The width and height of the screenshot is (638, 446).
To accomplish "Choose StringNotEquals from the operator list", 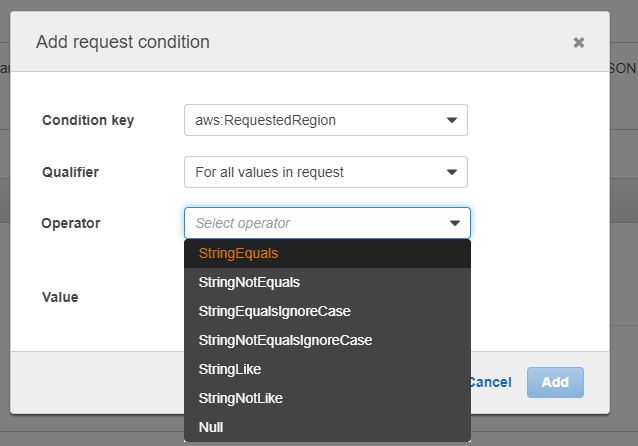I will pos(249,282).
